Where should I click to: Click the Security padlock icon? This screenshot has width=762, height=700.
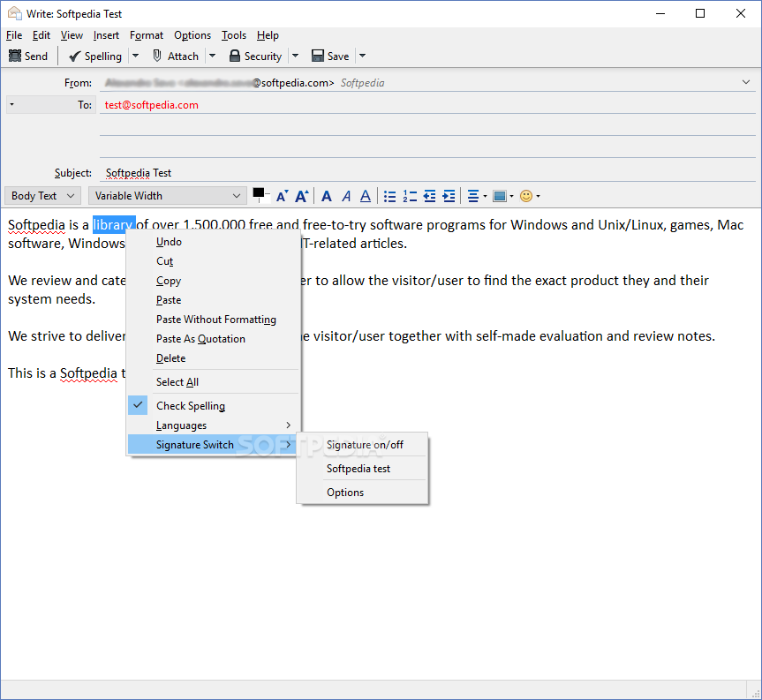coord(235,56)
